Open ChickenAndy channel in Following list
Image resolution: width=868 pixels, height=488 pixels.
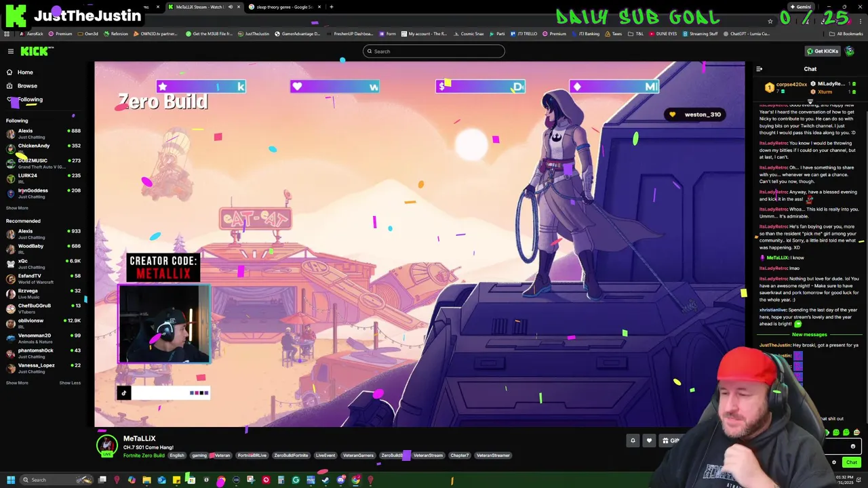tap(43, 148)
